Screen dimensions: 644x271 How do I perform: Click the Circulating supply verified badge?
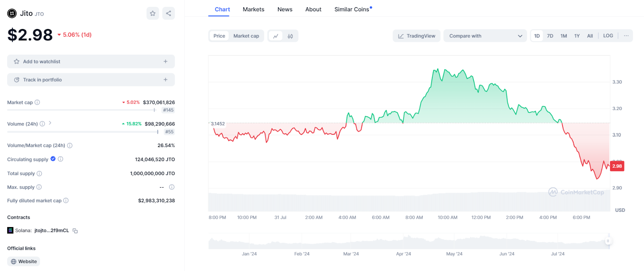click(53, 159)
